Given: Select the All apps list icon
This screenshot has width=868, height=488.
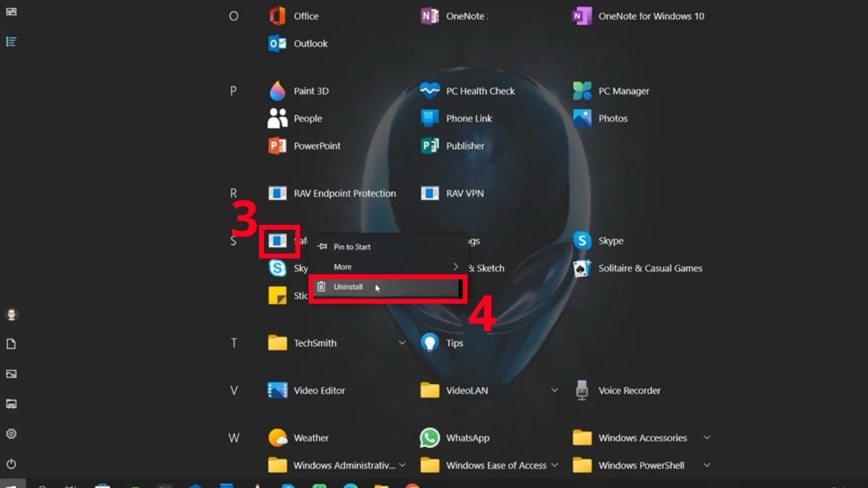Looking at the screenshot, I should pos(11,42).
